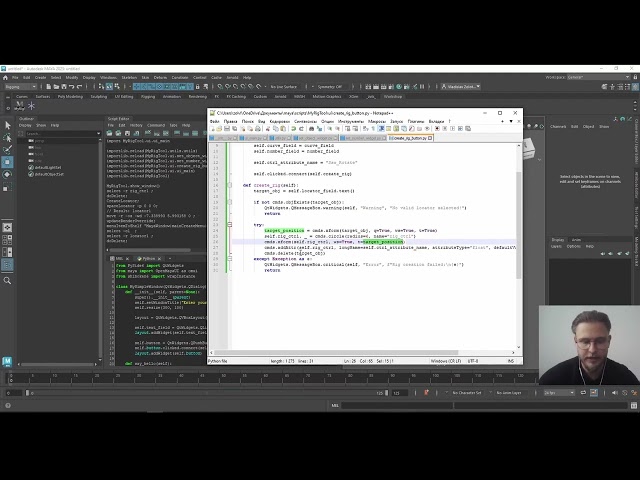640x480 pixels.
Task: Select defaultObjectSet in the Outliner
Action: pyautogui.click(x=49, y=174)
